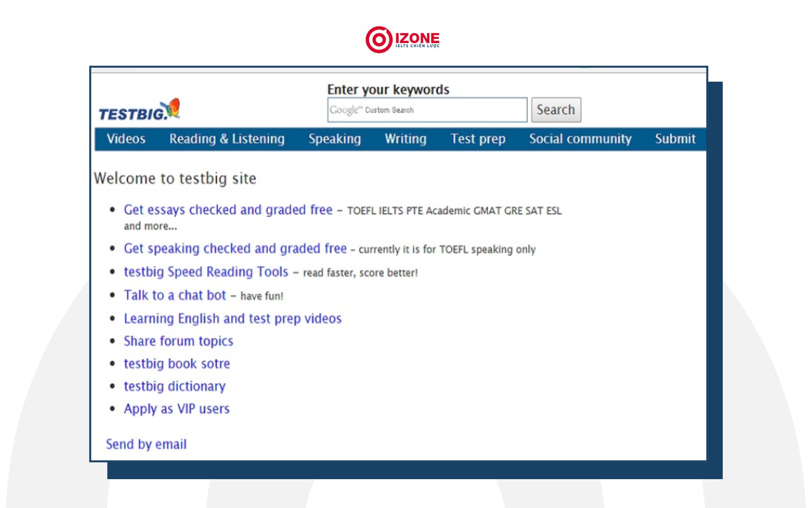Open the Writing menu item
This screenshot has width=812, height=508.
[406, 139]
